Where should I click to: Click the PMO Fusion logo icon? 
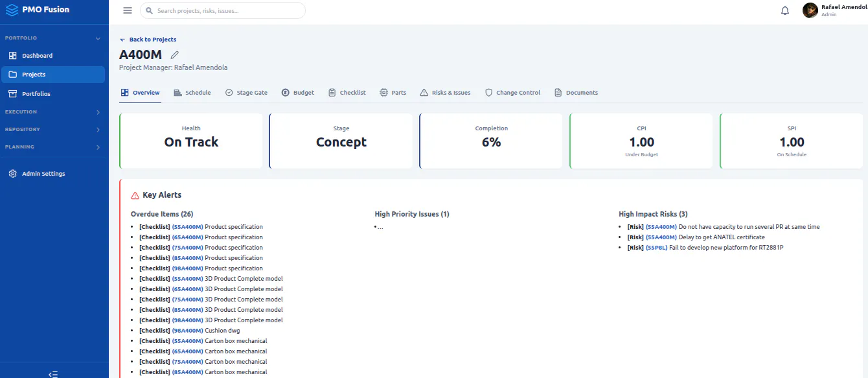coord(12,10)
